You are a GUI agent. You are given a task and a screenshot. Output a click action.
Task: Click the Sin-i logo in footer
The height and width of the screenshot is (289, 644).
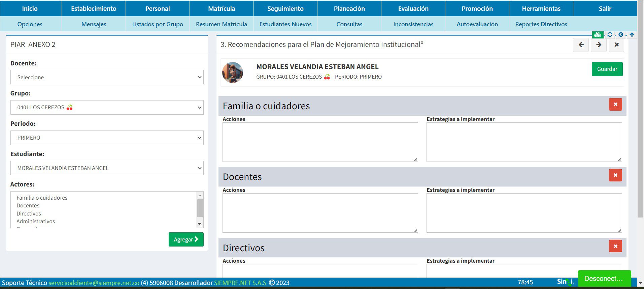coord(566,282)
